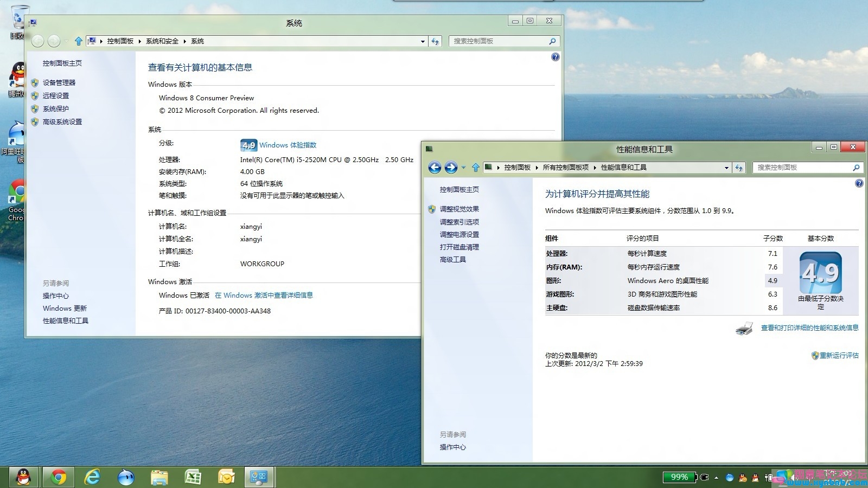Select the 主硬盘 score 8.6

click(x=773, y=308)
